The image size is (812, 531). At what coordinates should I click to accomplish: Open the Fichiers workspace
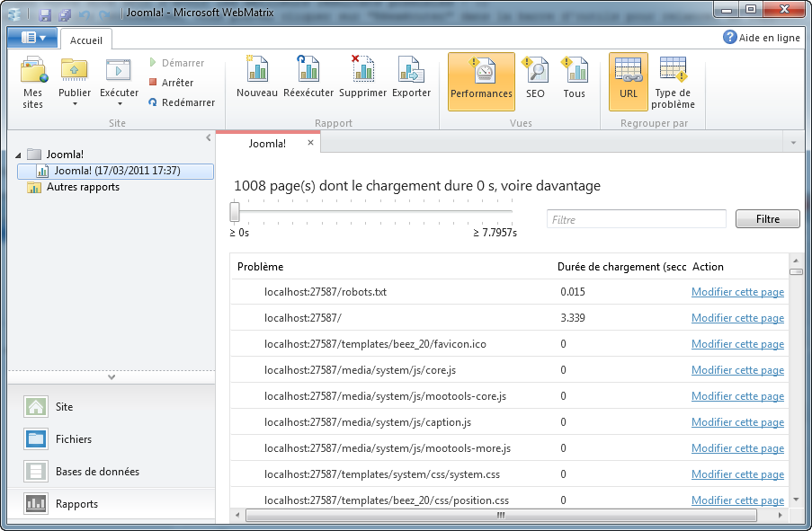click(x=74, y=439)
